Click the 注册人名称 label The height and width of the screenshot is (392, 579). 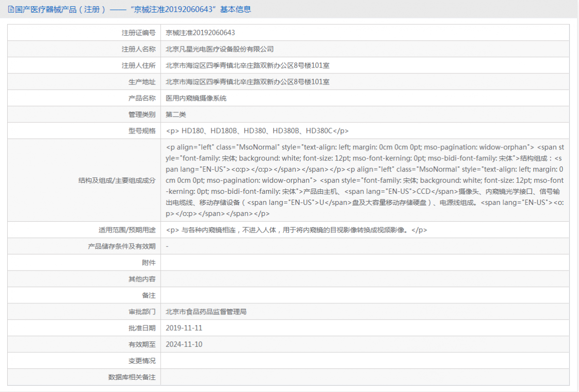[138, 49]
